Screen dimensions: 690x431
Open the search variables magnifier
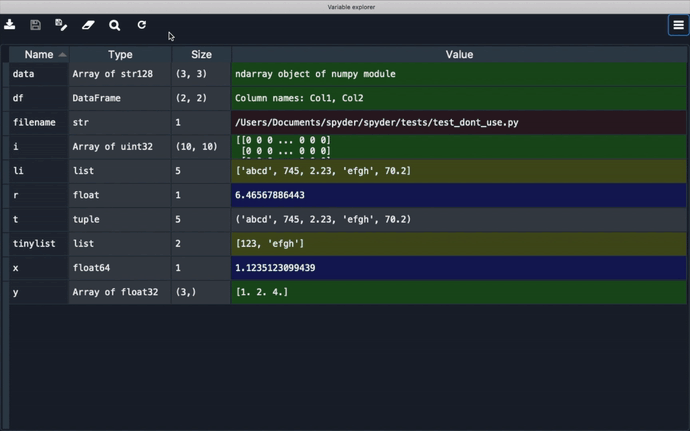pos(115,25)
